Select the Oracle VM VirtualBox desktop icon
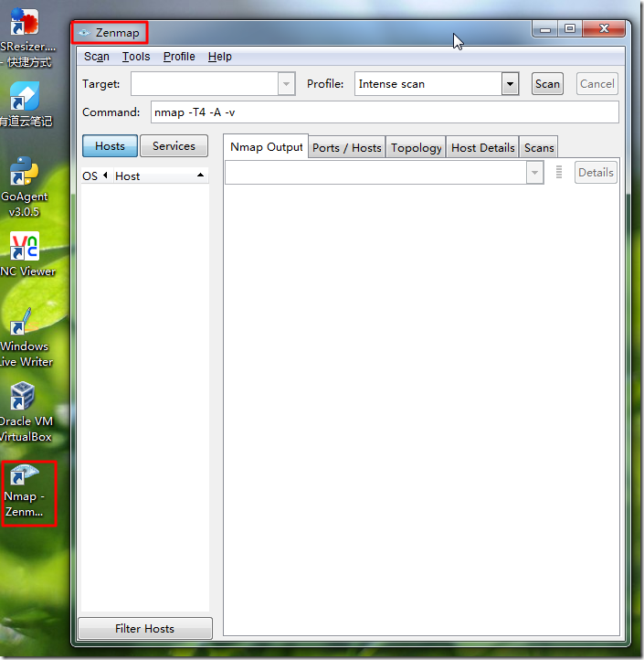 23,396
